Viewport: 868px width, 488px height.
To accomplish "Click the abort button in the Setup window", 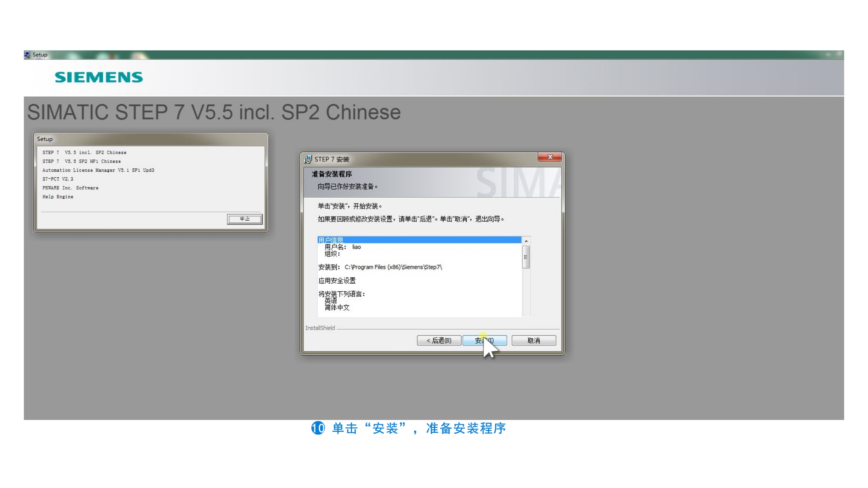I will pyautogui.click(x=244, y=219).
